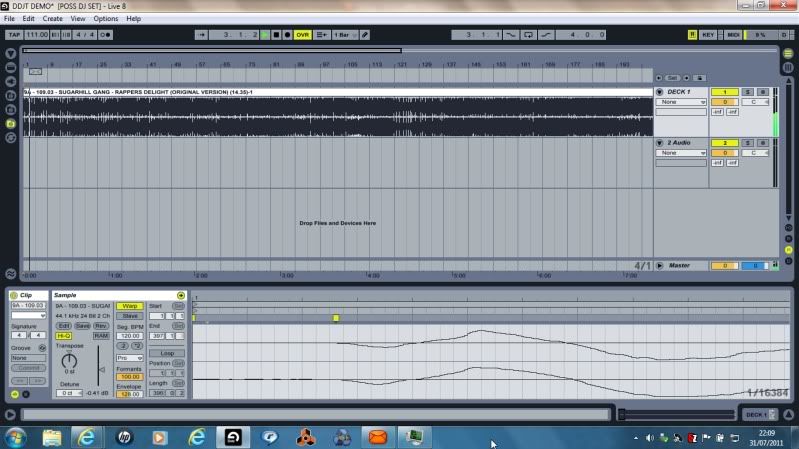Toggle the MIDI map mode switch
The image size is (799, 449).
tap(733, 34)
